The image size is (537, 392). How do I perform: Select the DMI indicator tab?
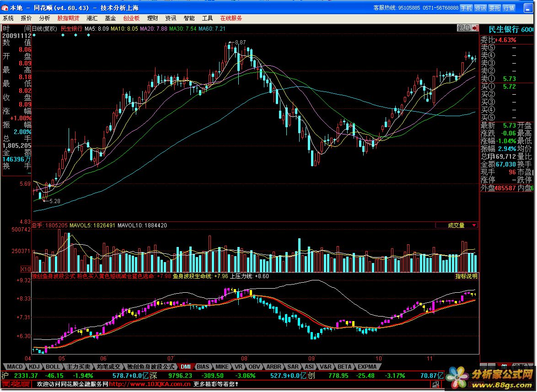click(x=186, y=367)
